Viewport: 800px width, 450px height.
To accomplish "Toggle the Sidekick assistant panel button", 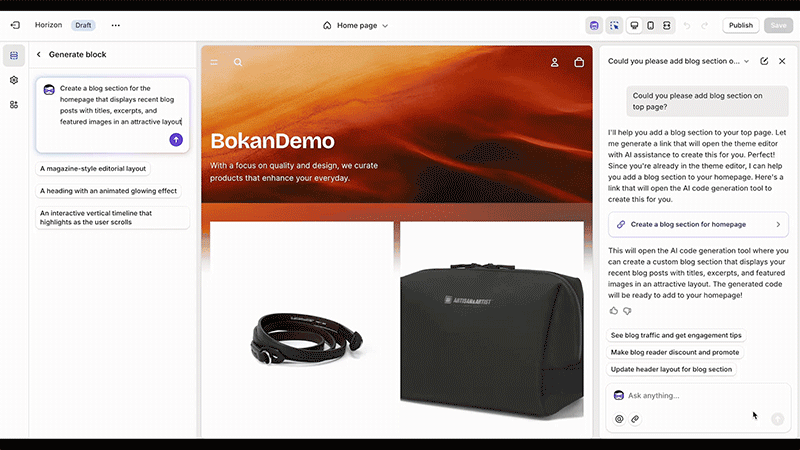I will tap(595, 25).
